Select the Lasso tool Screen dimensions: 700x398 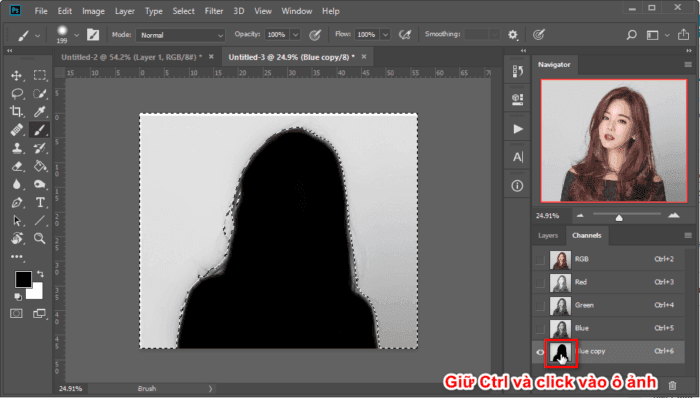[17, 93]
